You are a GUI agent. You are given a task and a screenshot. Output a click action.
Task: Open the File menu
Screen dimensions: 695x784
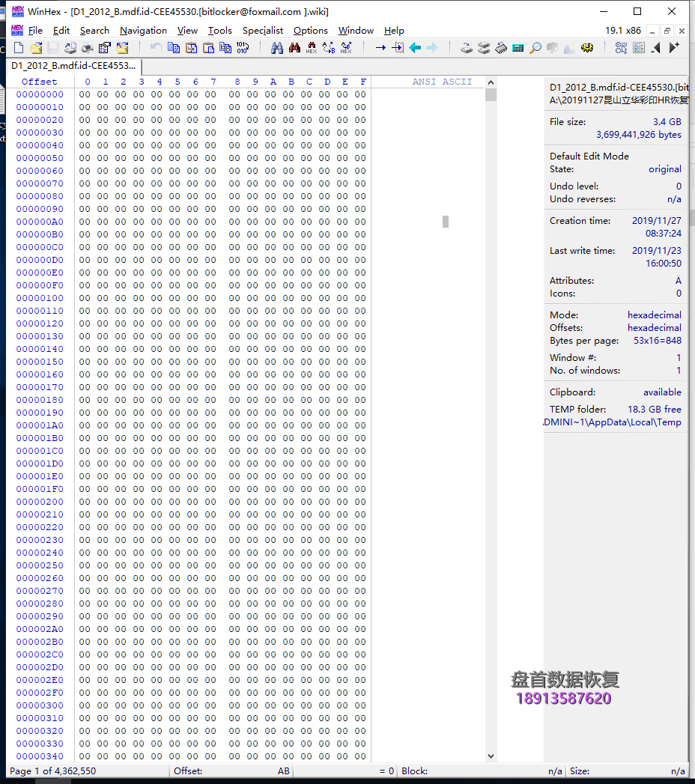(x=35, y=31)
